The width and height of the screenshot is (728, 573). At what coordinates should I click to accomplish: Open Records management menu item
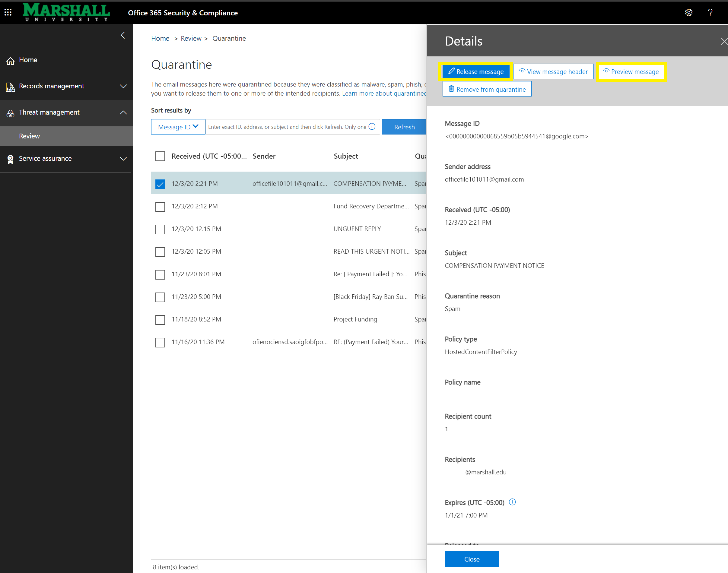click(66, 86)
